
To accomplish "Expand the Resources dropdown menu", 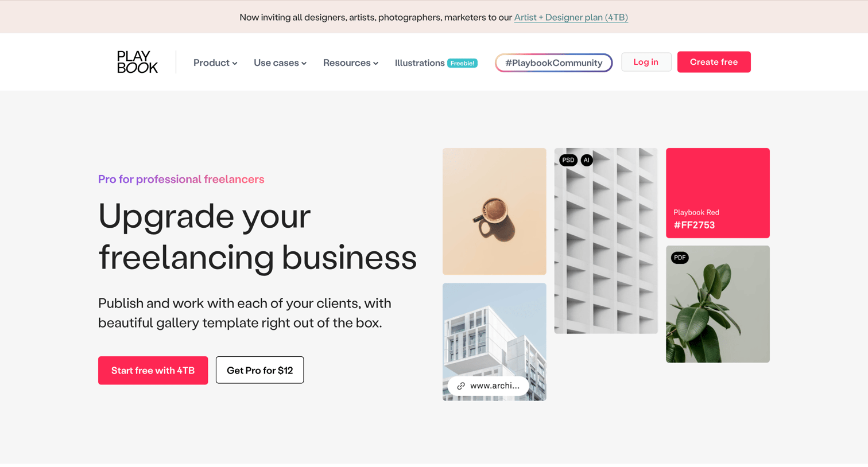I will (x=351, y=63).
